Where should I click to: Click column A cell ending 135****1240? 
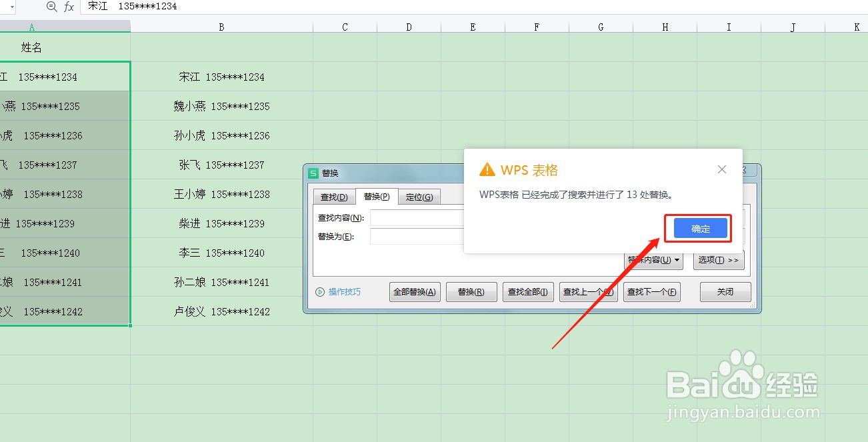pyautogui.click(x=65, y=253)
